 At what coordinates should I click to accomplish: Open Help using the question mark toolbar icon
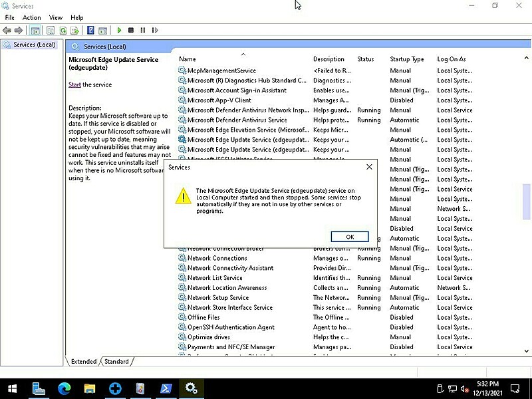pos(91,30)
